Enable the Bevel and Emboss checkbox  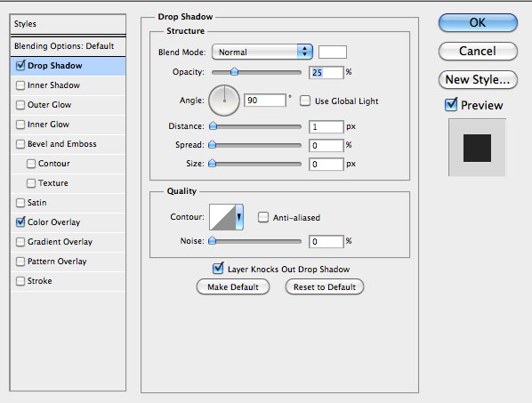20,144
